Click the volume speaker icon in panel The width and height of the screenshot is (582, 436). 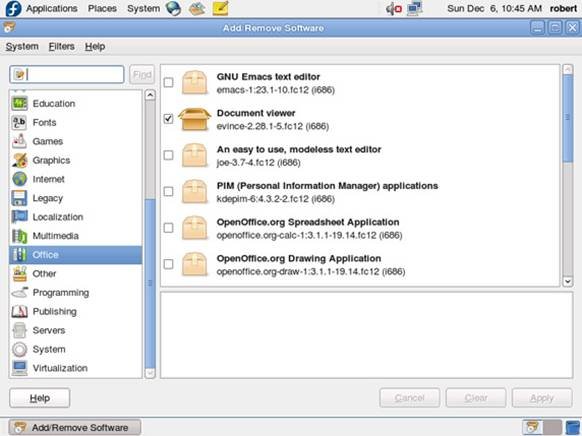pos(393,9)
